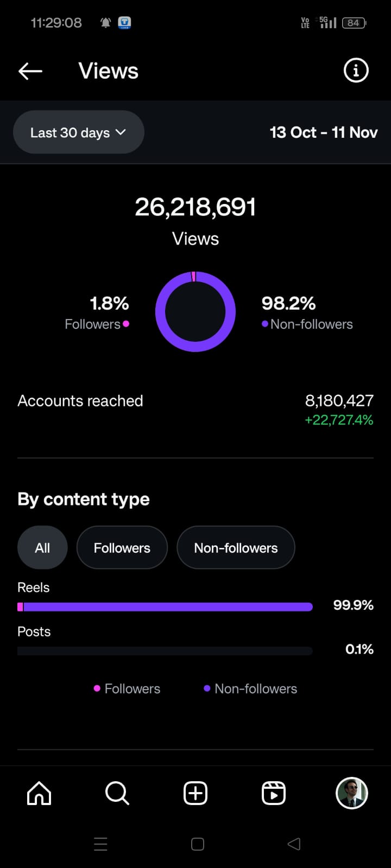This screenshot has height=868, width=391.
Task: Filter content type by Followers
Action: coord(122,548)
